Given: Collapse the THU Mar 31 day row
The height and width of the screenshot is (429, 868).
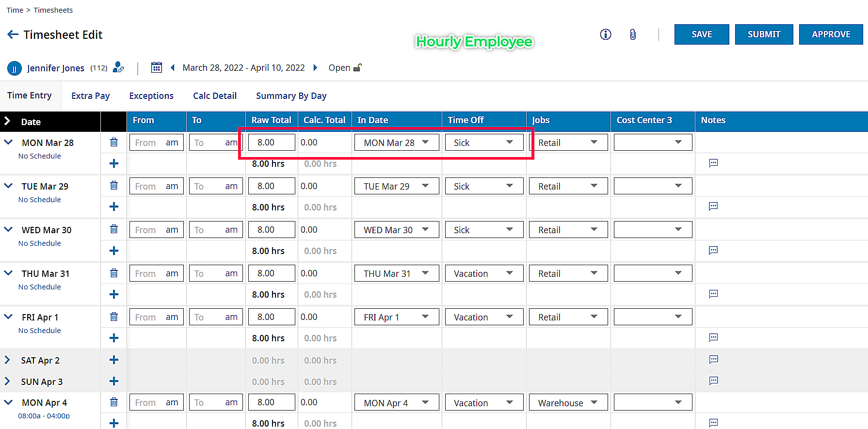Looking at the screenshot, I should (8, 273).
